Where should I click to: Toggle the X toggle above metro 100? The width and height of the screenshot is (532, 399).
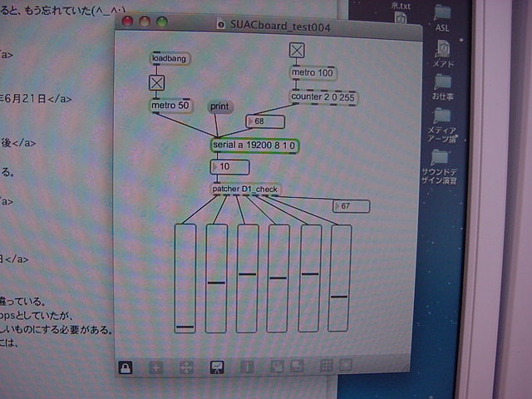(297, 50)
